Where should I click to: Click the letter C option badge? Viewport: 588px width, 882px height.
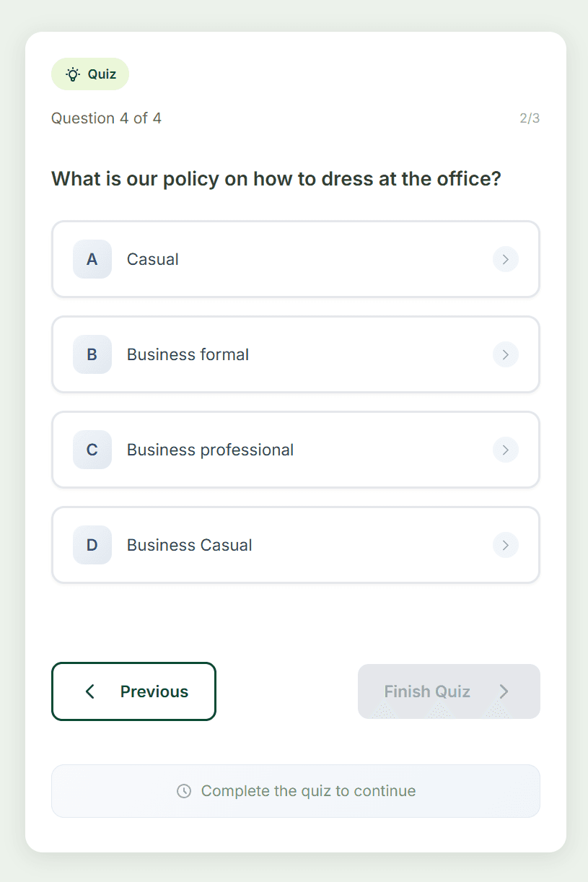point(92,450)
